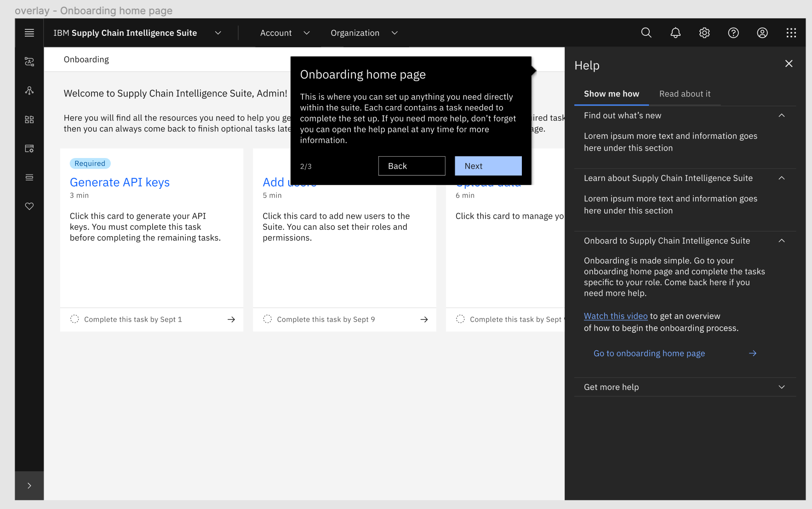This screenshot has width=812, height=509.
Task: Open the IBM Supply Chain Intelligence Suite dropdown
Action: tap(218, 33)
